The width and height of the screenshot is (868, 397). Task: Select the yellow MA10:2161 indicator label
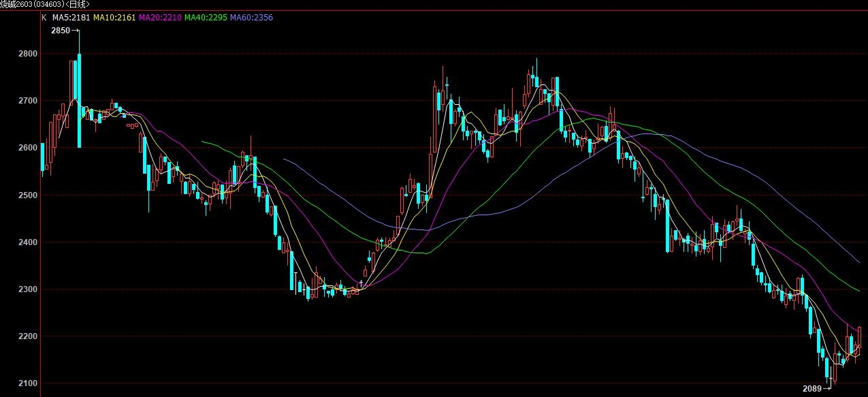(114, 17)
